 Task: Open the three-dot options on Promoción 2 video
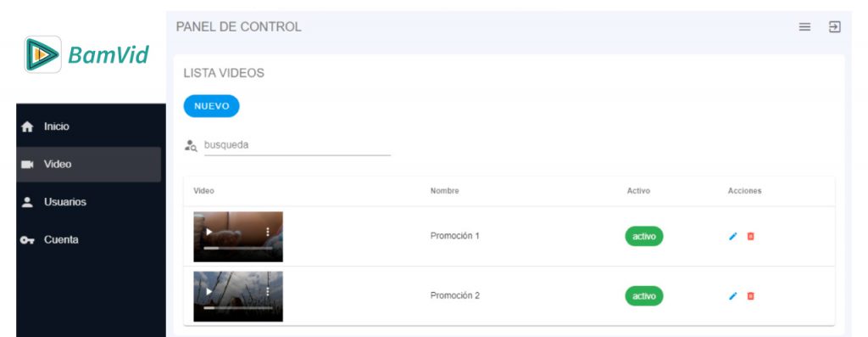click(268, 291)
